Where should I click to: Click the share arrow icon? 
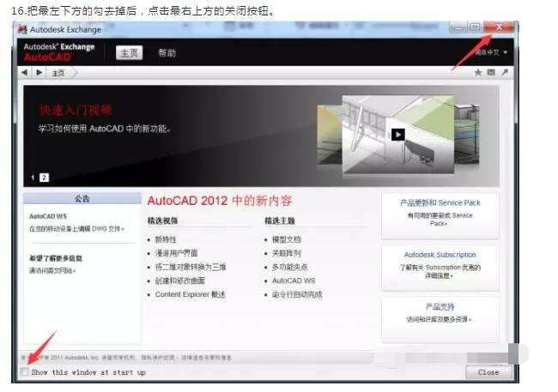[505, 73]
